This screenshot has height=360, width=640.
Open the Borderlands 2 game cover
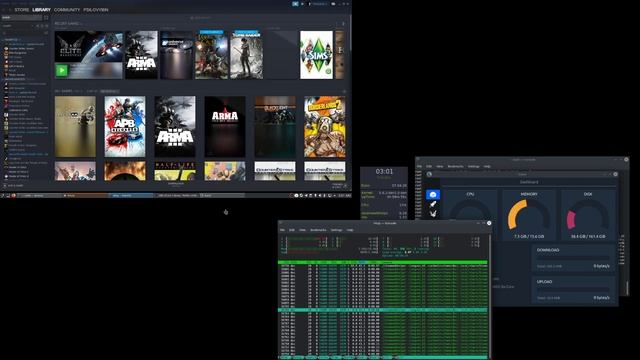[324, 127]
